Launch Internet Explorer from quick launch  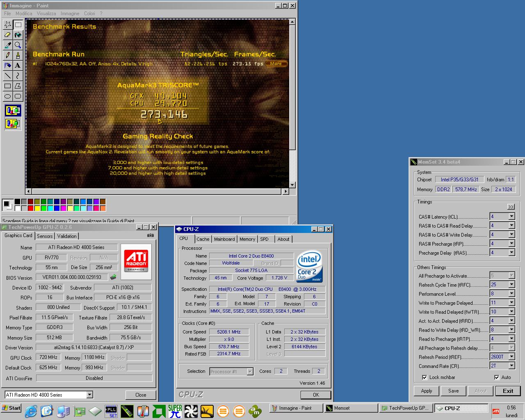click(32, 411)
